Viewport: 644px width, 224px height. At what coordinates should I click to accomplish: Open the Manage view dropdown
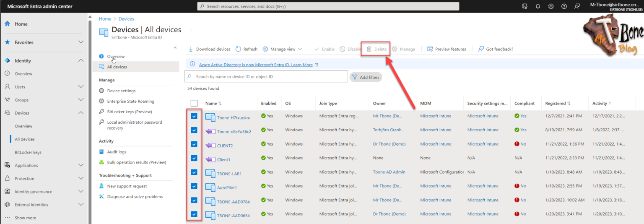282,49
